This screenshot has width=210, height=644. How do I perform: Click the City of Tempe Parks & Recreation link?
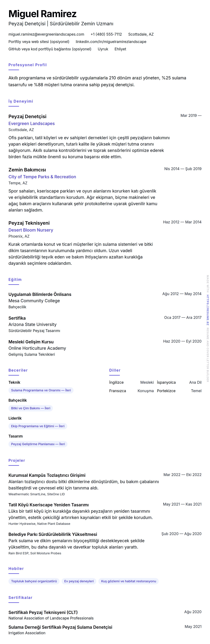(x=42, y=177)
